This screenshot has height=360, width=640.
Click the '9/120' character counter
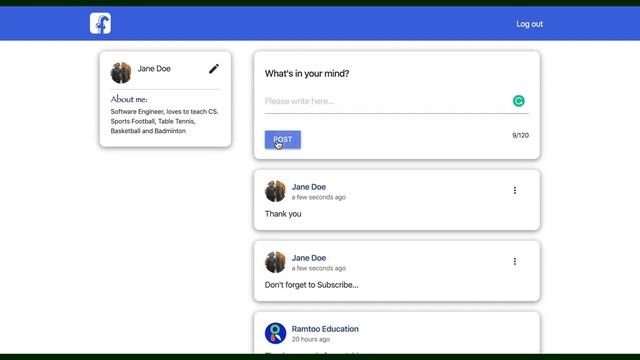click(x=520, y=135)
